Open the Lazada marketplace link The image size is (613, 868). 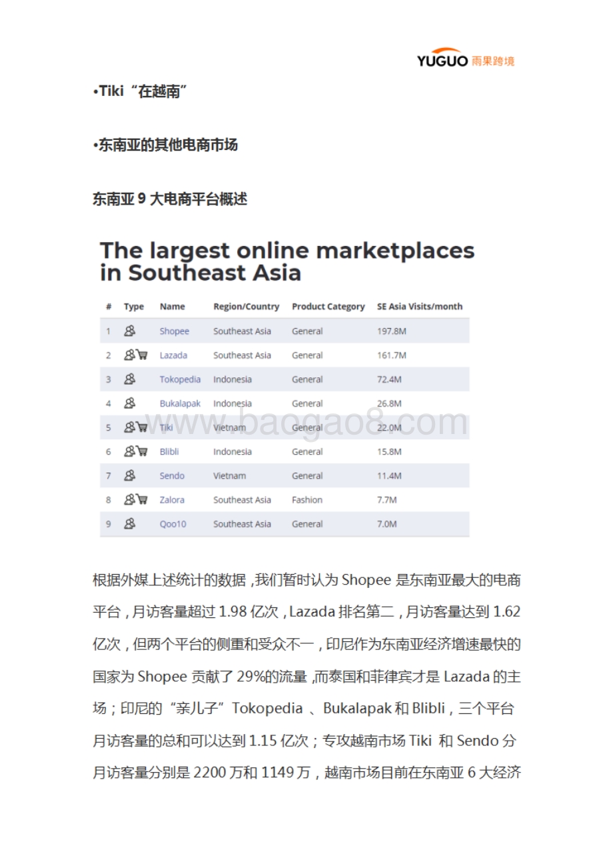pyautogui.click(x=173, y=355)
